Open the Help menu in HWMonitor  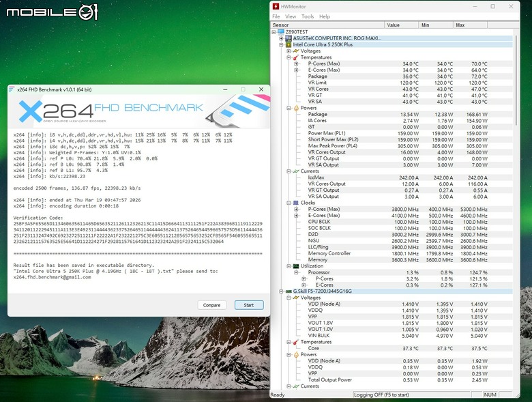click(x=325, y=16)
